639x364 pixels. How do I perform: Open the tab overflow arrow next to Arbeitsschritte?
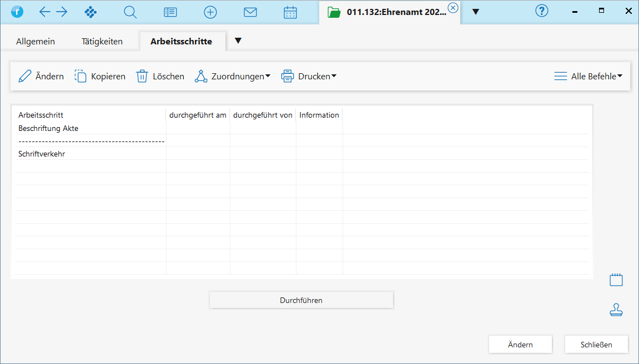click(x=238, y=41)
